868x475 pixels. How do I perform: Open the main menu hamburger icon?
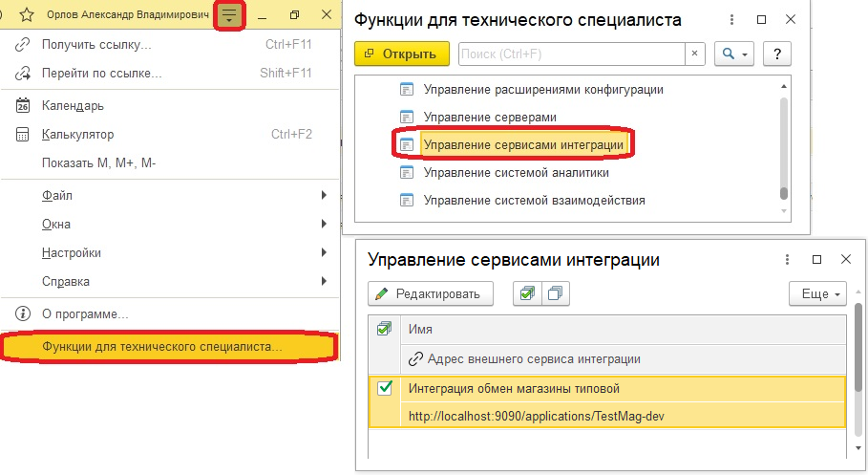click(229, 15)
